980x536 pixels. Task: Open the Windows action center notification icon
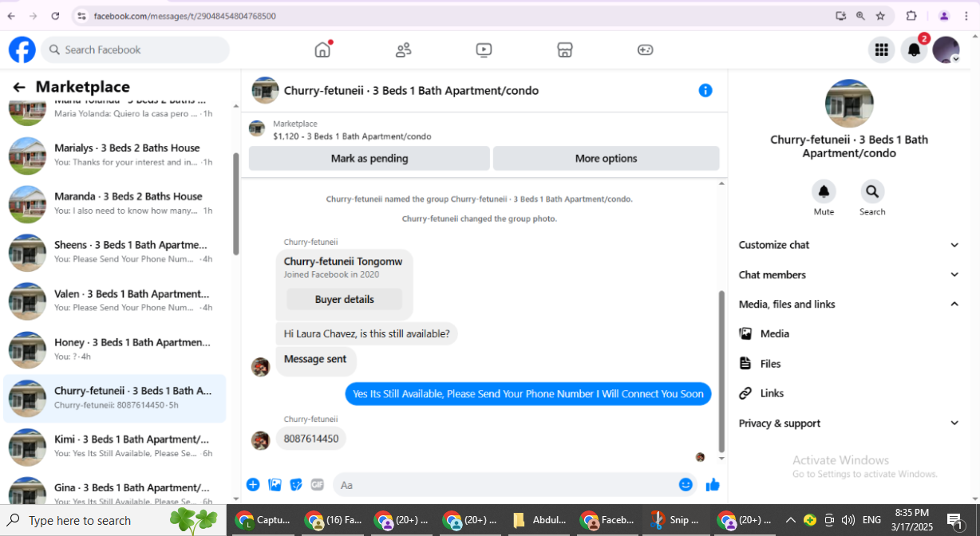coord(957,520)
